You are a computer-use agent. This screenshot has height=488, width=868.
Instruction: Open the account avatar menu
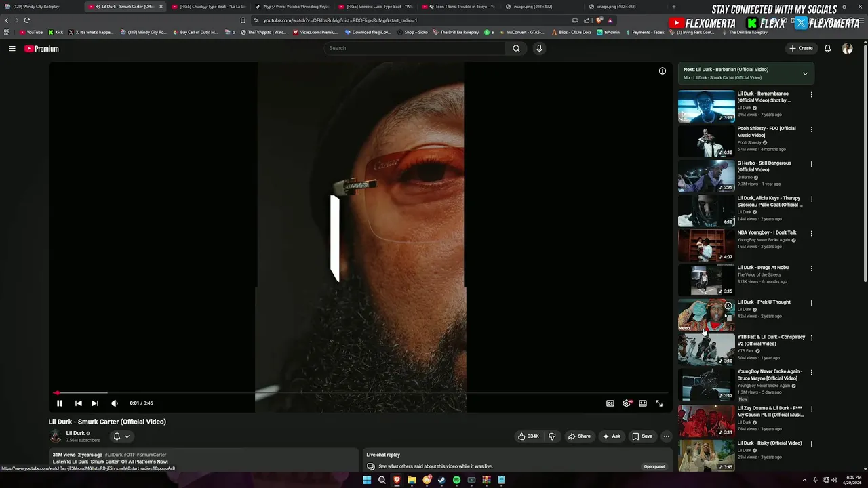(847, 49)
